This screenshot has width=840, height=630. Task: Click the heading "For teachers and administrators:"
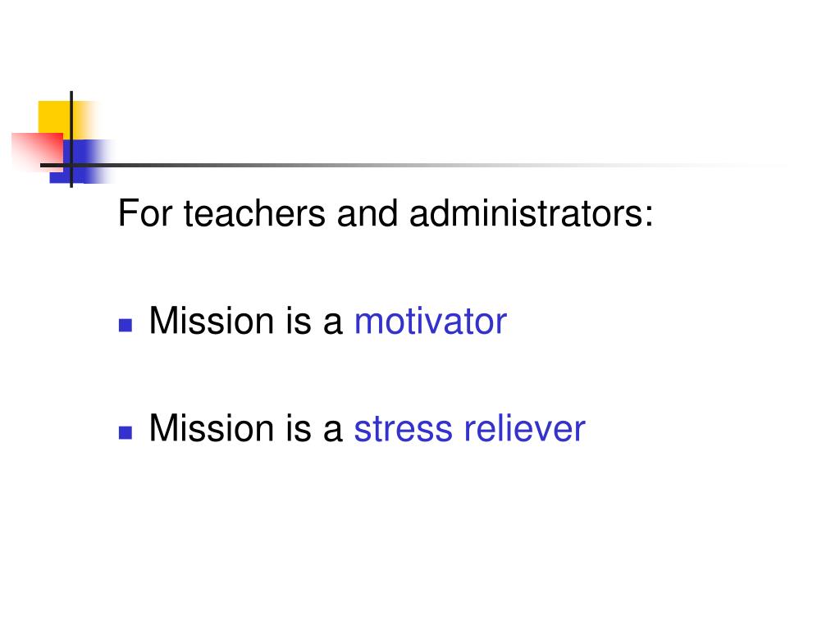click(x=386, y=213)
